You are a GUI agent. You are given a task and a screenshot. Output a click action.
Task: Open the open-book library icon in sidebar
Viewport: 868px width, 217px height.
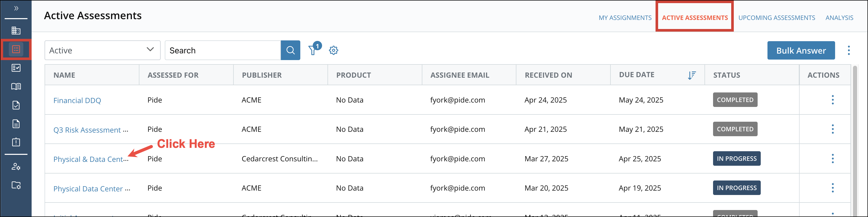coord(16,86)
